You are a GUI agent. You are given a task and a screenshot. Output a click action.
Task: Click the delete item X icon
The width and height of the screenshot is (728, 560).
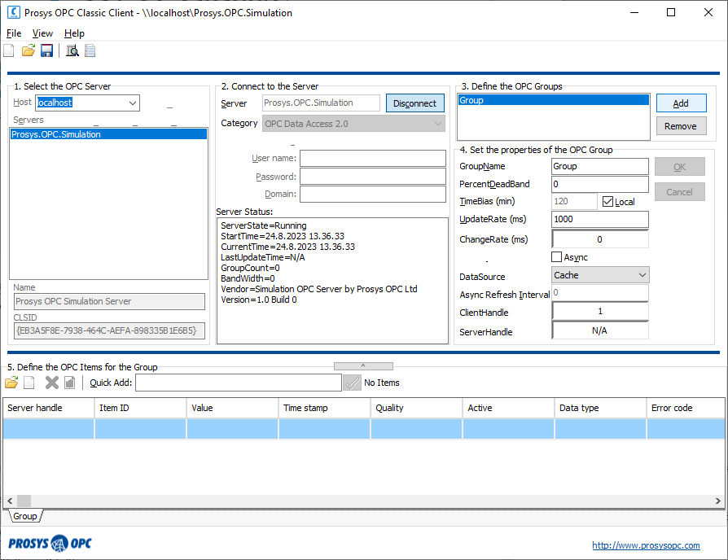click(x=52, y=383)
